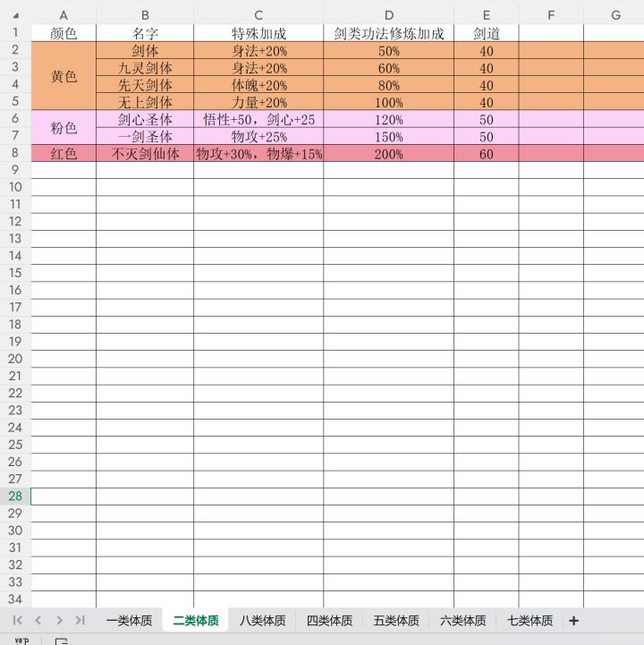This screenshot has width=644, height=645.
Task: Select column A header
Action: tap(64, 15)
